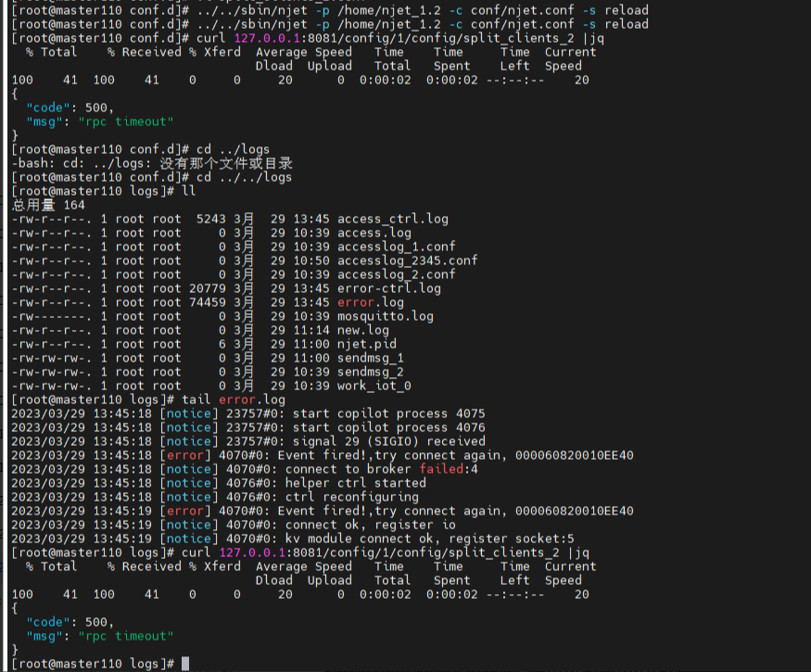
Task: Select the mosquitto.log filename
Action: (x=385, y=316)
